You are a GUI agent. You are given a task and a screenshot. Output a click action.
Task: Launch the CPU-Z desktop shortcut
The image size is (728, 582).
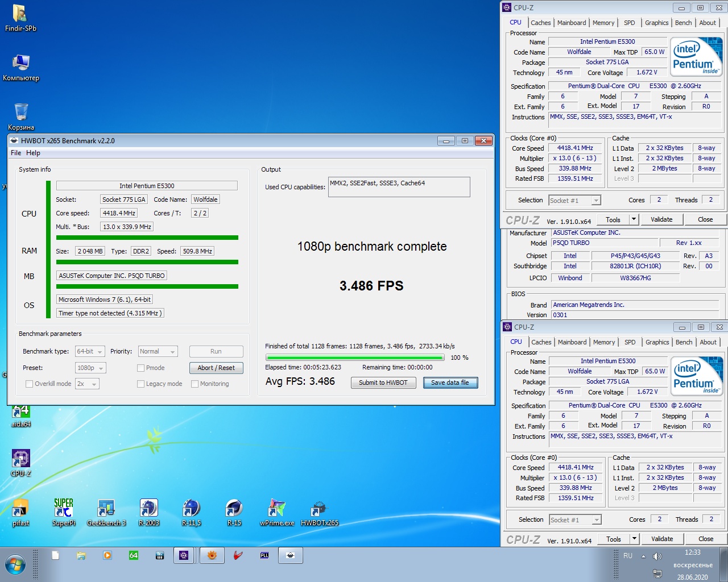point(21,463)
